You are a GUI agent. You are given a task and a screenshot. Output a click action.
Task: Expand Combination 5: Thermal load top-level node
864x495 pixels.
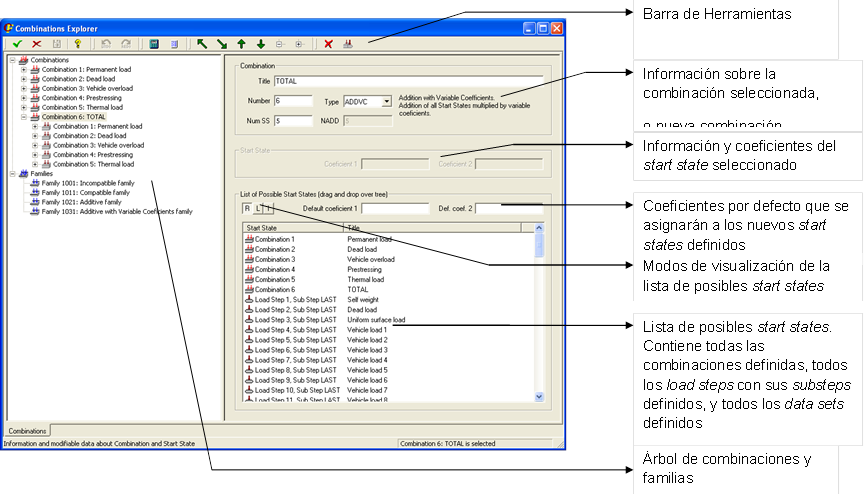24,107
